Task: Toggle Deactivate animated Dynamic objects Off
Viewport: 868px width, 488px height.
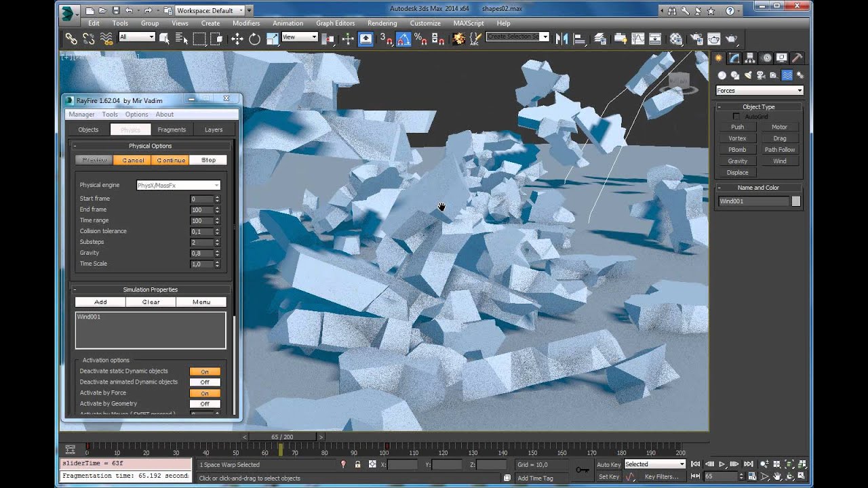Action: tap(205, 382)
